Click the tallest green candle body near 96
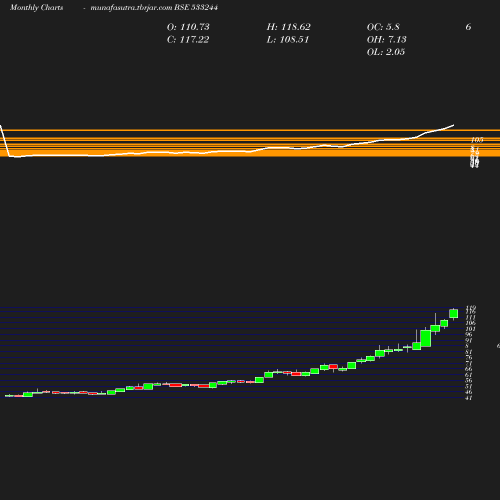 pos(426,338)
